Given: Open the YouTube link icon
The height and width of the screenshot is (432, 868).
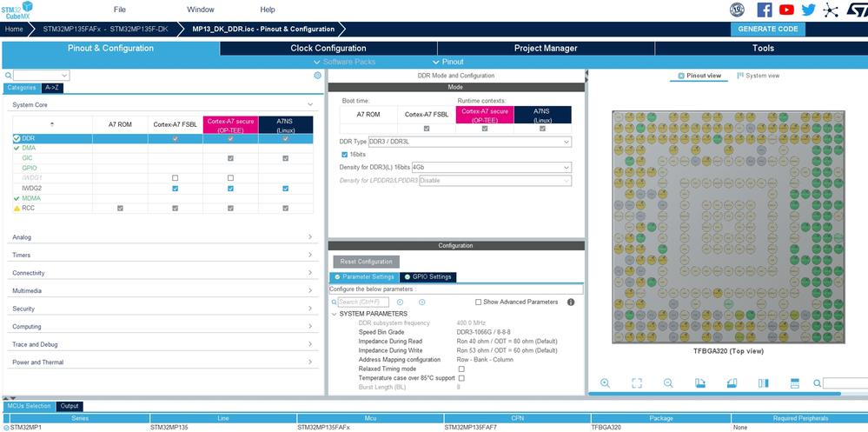Looking at the screenshot, I should point(786,10).
